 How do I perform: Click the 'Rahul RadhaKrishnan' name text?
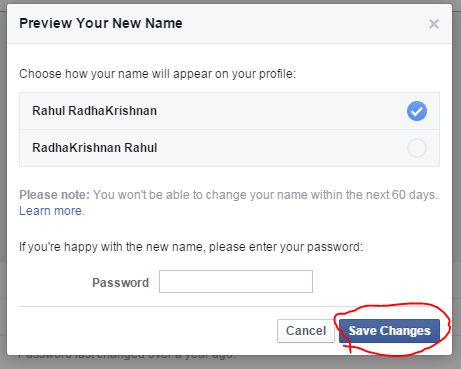click(94, 111)
